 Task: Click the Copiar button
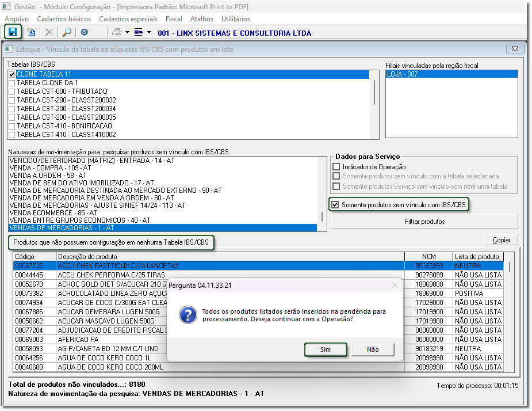(502, 240)
